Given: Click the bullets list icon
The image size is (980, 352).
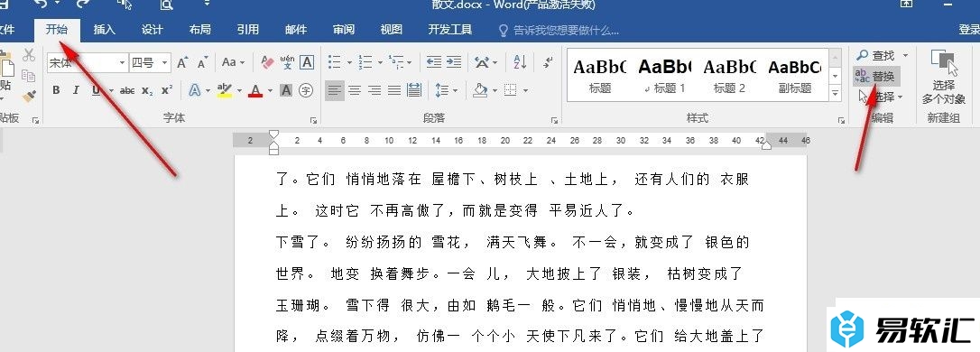Looking at the screenshot, I should pos(335,62).
